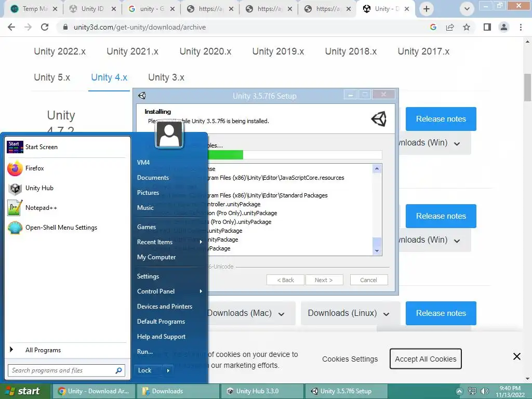Open My Computer from start menu

coord(156,257)
